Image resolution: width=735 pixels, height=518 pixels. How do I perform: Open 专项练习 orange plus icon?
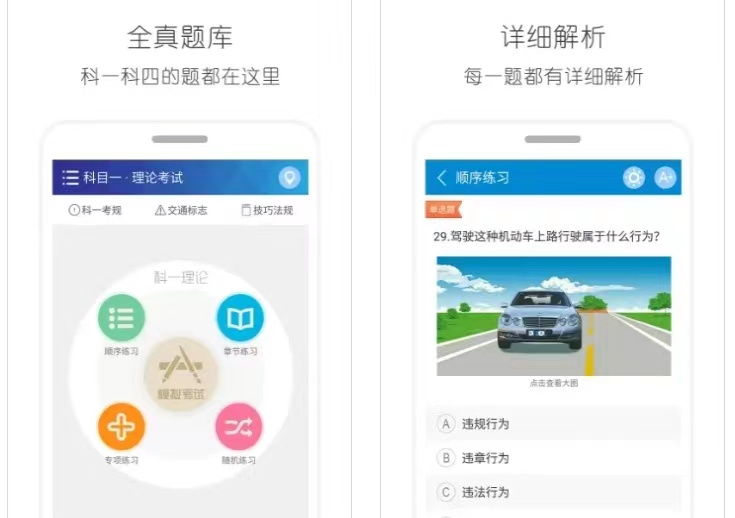[121, 427]
